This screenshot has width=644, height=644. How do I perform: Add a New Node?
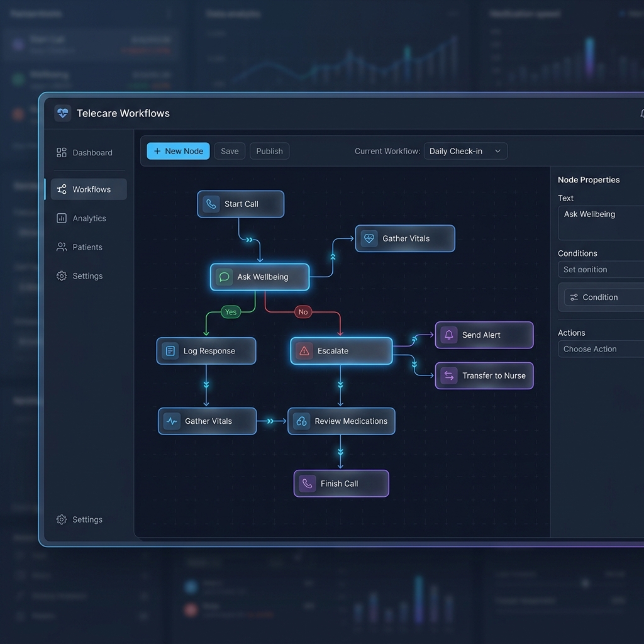tap(178, 151)
